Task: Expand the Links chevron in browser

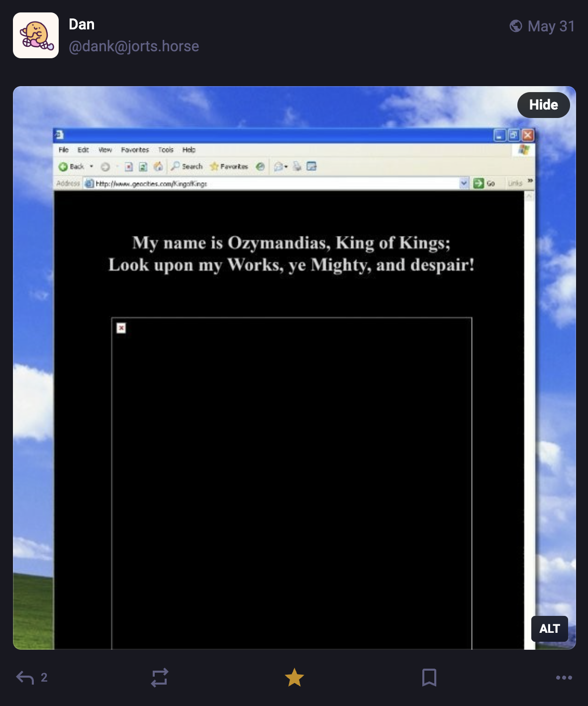Action: click(x=530, y=181)
